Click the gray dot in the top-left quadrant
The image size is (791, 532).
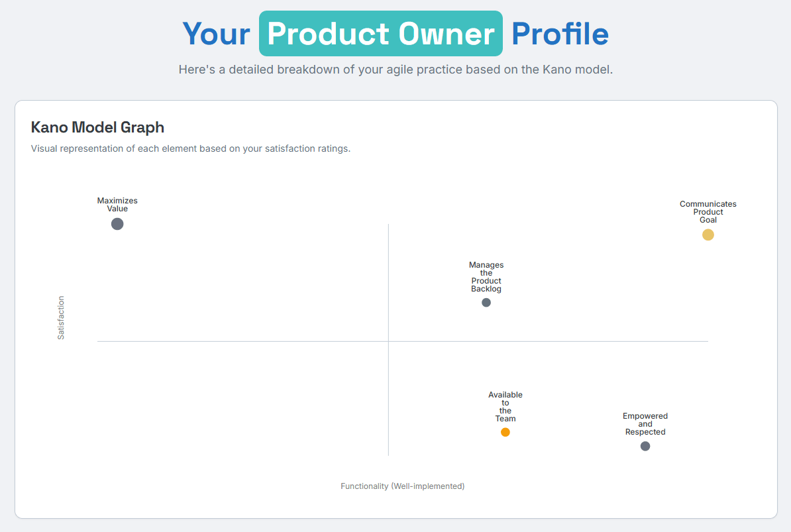click(117, 224)
